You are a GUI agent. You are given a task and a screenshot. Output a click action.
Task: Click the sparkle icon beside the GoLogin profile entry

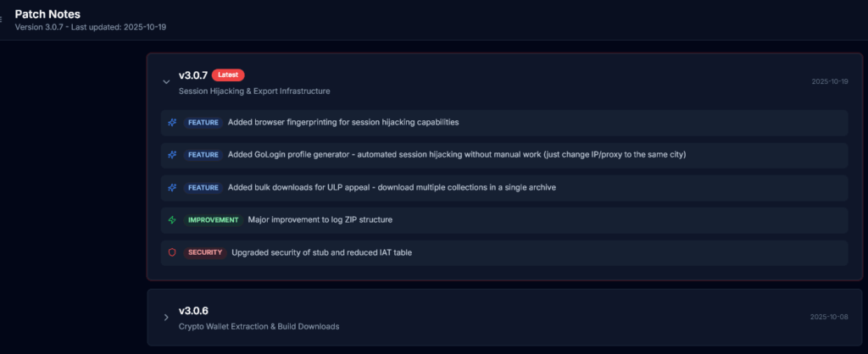(x=172, y=155)
